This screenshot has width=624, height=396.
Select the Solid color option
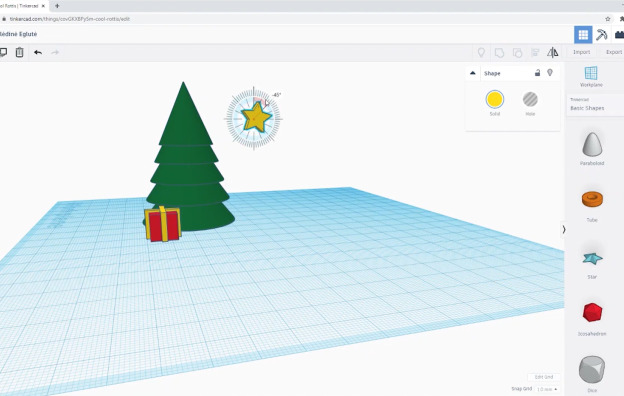point(495,103)
